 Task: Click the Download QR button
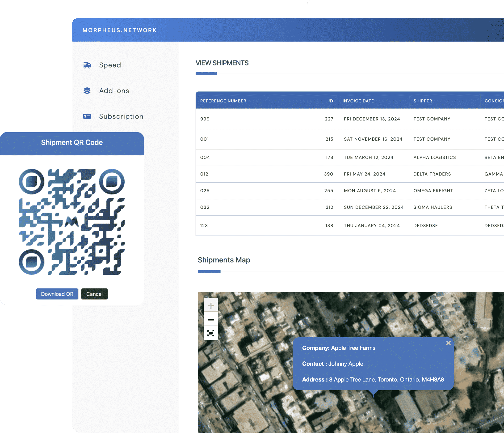57,294
